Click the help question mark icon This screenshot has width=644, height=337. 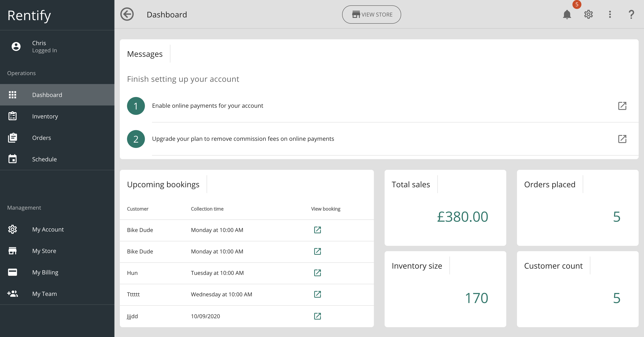point(631,15)
